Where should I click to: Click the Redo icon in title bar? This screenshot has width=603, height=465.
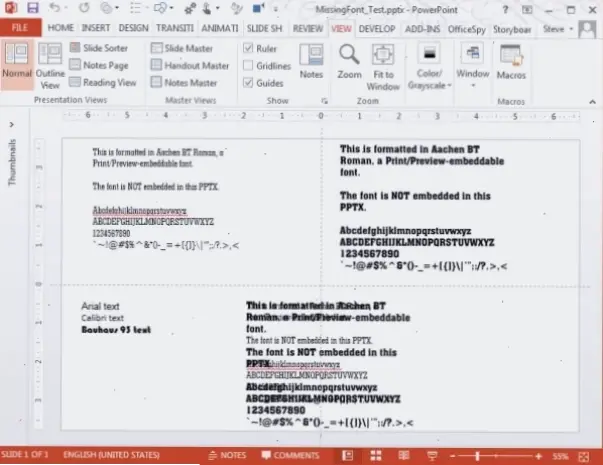[84, 8]
